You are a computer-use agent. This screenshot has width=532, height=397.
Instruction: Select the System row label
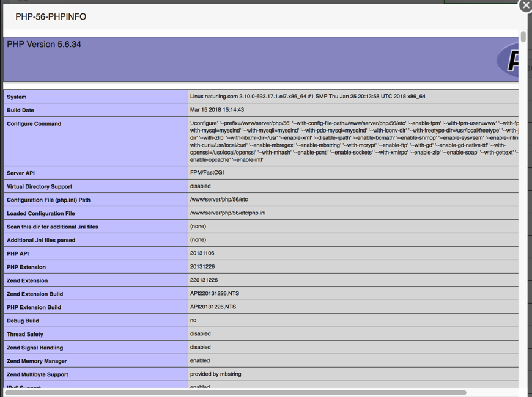17,97
